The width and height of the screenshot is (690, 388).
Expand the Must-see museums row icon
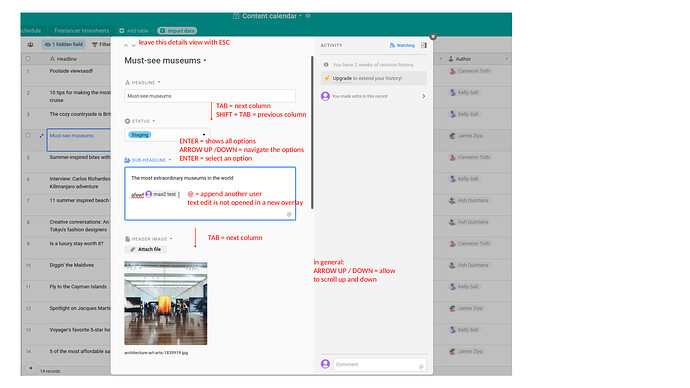point(41,135)
